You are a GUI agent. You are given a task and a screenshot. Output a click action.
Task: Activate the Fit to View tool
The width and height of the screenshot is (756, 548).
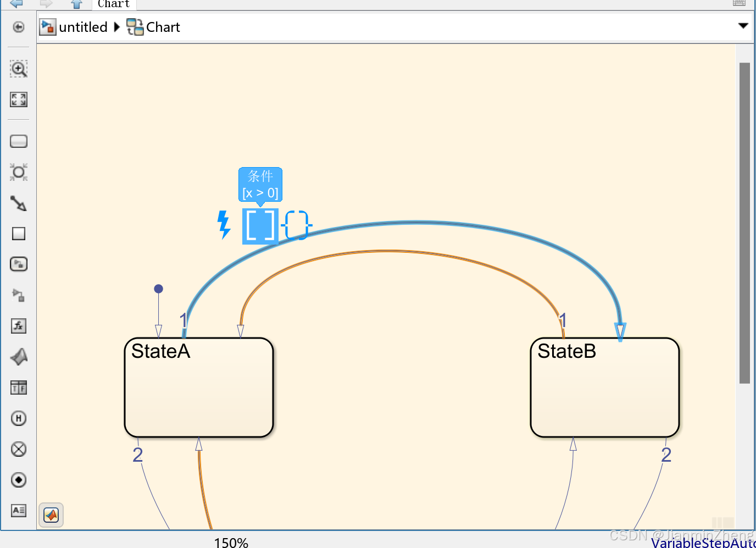(x=18, y=99)
